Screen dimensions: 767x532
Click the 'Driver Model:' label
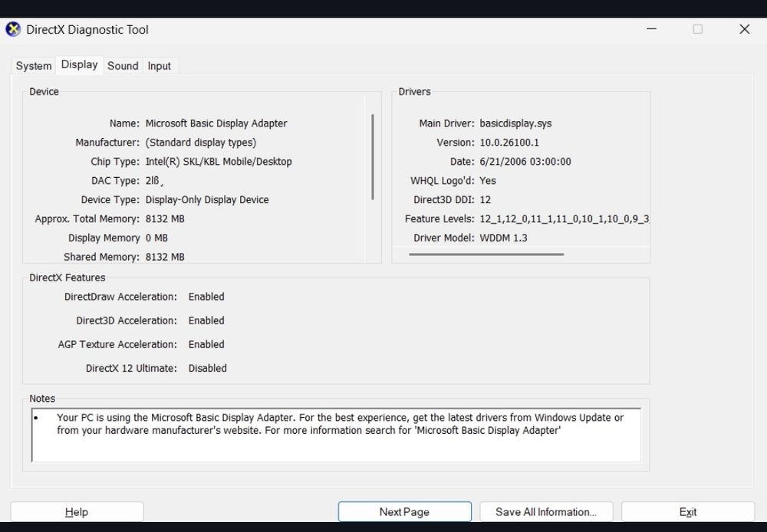443,238
